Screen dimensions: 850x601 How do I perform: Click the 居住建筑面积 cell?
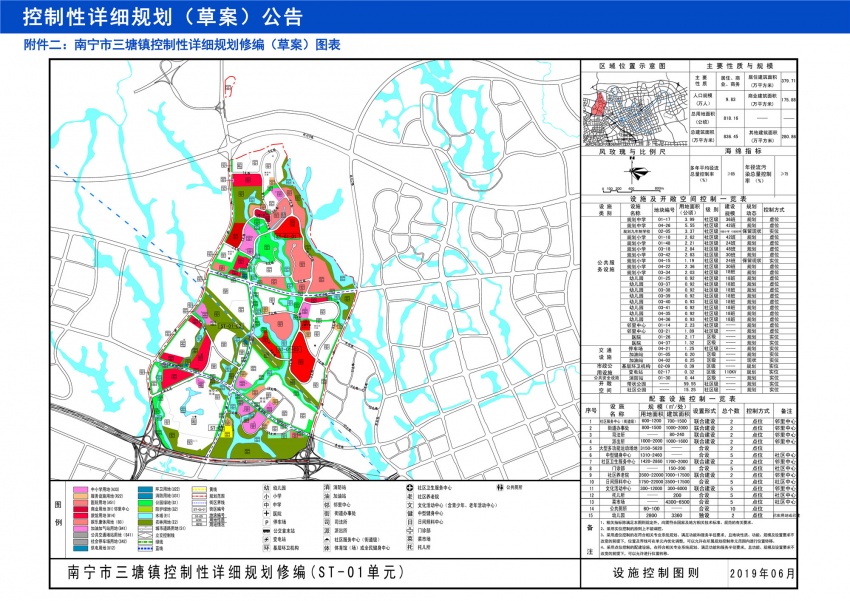pyautogui.click(x=762, y=81)
